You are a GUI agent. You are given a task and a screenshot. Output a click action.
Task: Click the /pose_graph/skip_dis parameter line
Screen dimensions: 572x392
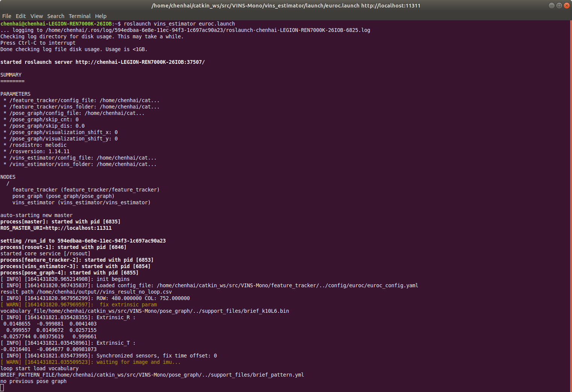coord(44,126)
